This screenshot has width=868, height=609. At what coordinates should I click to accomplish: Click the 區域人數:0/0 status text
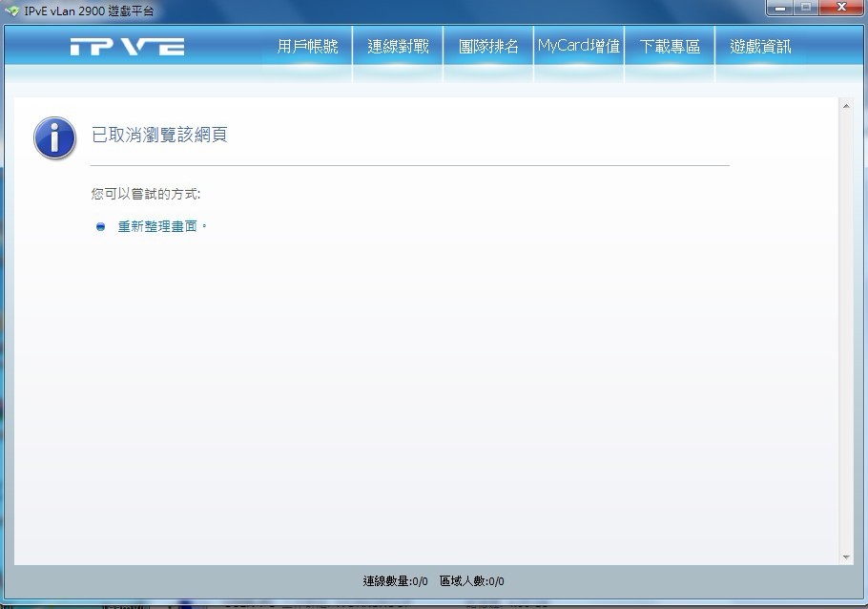click(471, 581)
